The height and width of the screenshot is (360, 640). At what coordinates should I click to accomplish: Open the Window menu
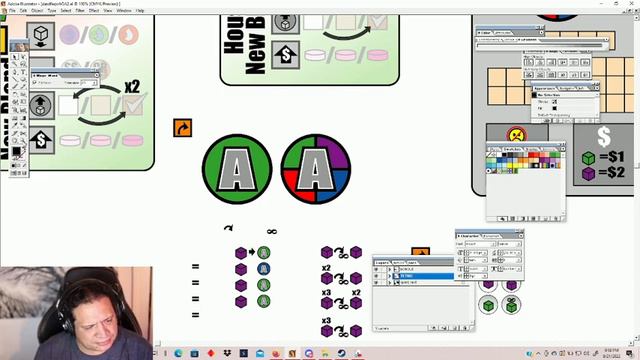(x=124, y=11)
